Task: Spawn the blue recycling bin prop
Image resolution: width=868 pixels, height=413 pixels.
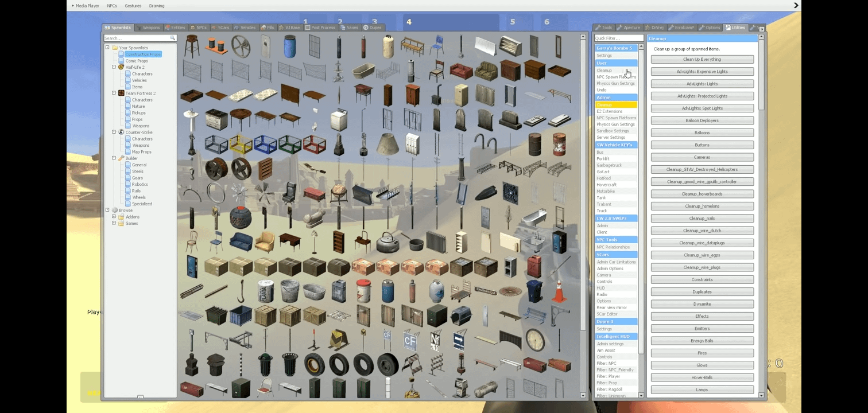Action: (534, 291)
